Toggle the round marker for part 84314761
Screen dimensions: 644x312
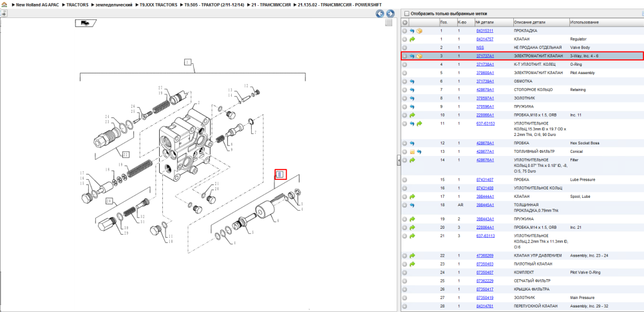point(404,306)
